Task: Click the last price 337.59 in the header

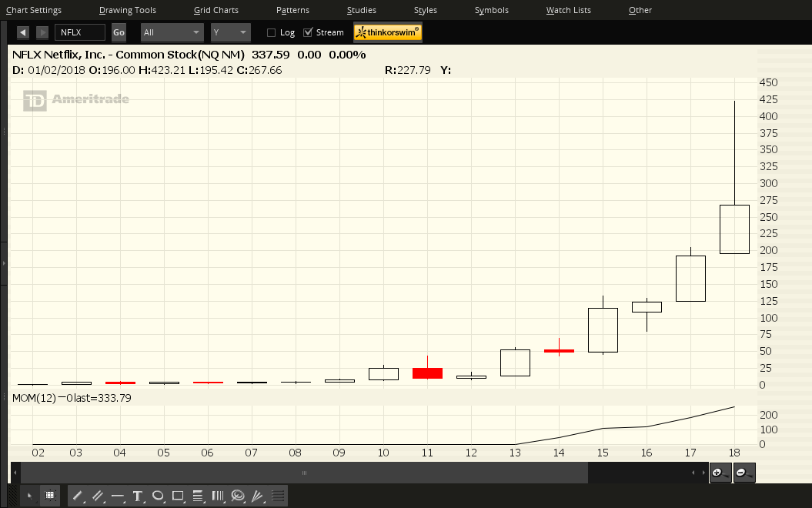Action: click(270, 55)
